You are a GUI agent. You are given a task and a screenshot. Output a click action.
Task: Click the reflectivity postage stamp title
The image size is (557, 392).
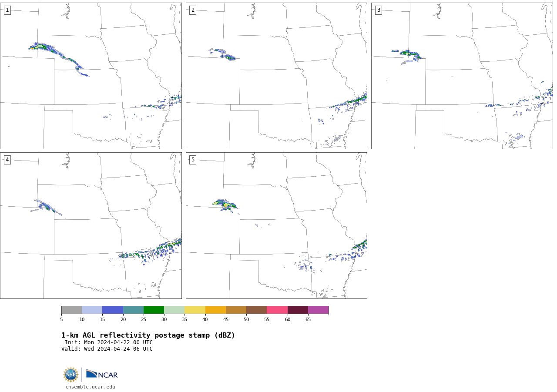pyautogui.click(x=148, y=335)
